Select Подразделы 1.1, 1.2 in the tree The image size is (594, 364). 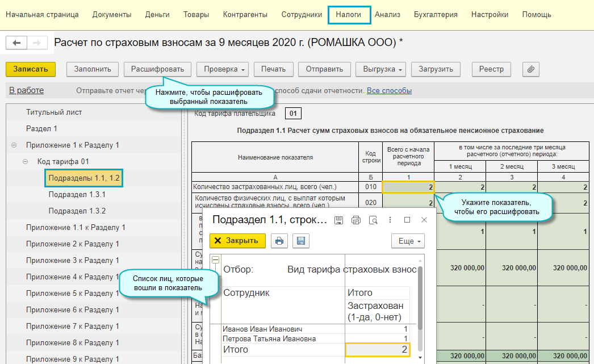click(x=83, y=178)
